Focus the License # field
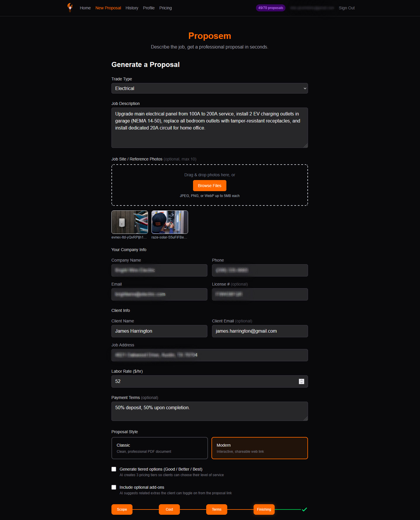Screen dimensions: 420x520 (x=260, y=294)
